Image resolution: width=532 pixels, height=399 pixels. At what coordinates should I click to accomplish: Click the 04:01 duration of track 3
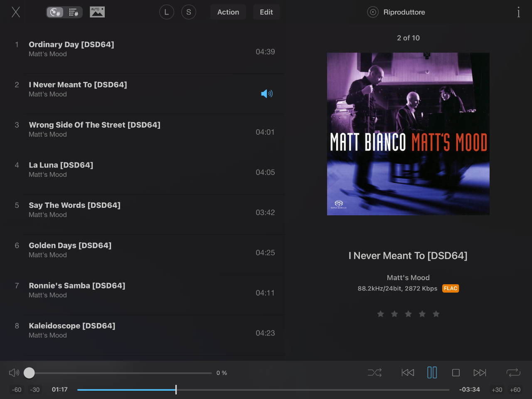[265, 132]
